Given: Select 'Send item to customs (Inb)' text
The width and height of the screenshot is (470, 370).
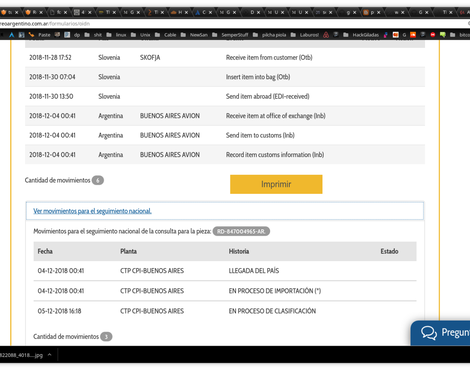Looking at the screenshot, I should (260, 135).
